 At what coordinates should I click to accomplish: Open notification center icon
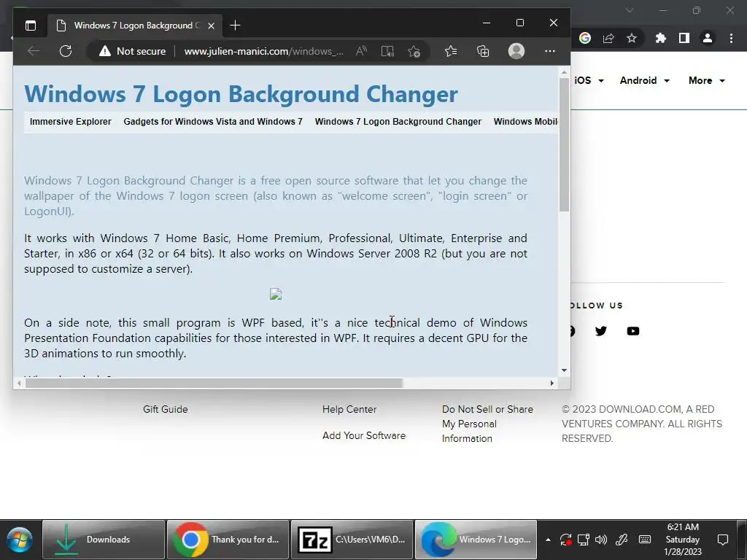point(723,540)
